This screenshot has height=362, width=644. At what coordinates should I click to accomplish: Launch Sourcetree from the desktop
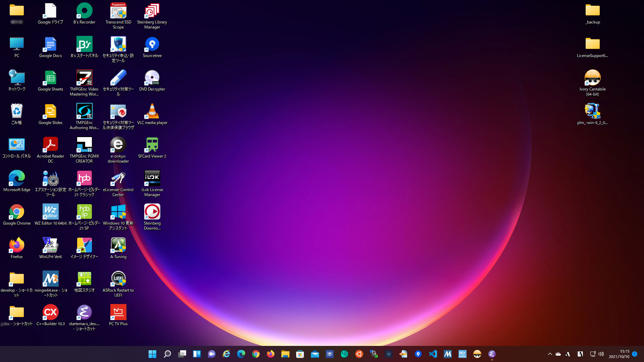[x=152, y=47]
